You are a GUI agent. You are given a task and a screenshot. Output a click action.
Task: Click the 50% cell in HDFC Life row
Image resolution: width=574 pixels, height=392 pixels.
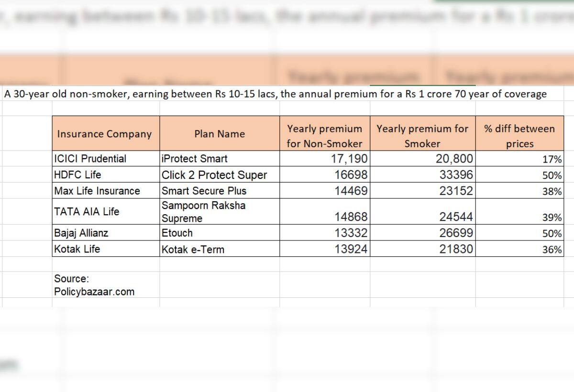519,175
